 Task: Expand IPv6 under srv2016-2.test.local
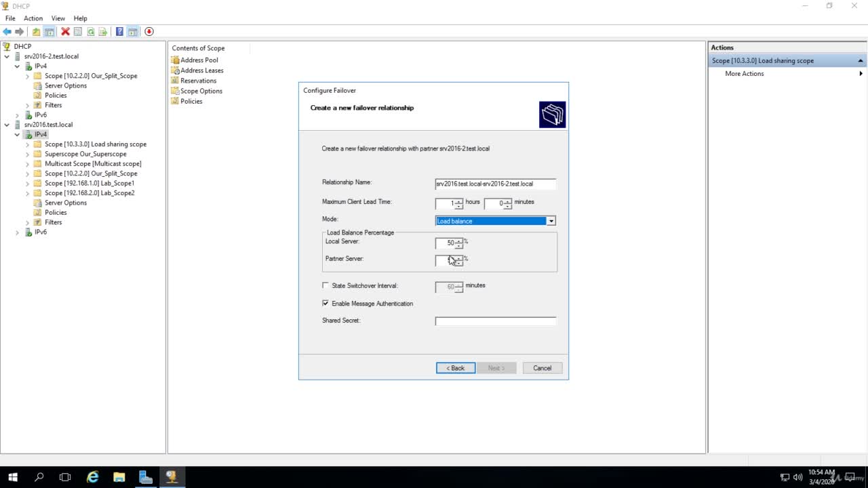(x=17, y=115)
